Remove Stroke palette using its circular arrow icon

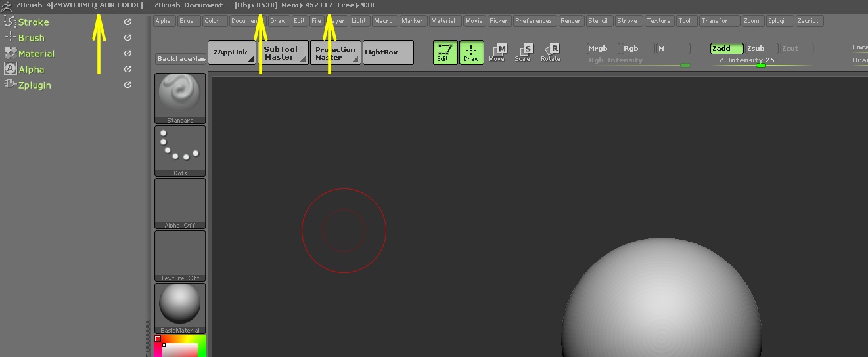coord(127,22)
